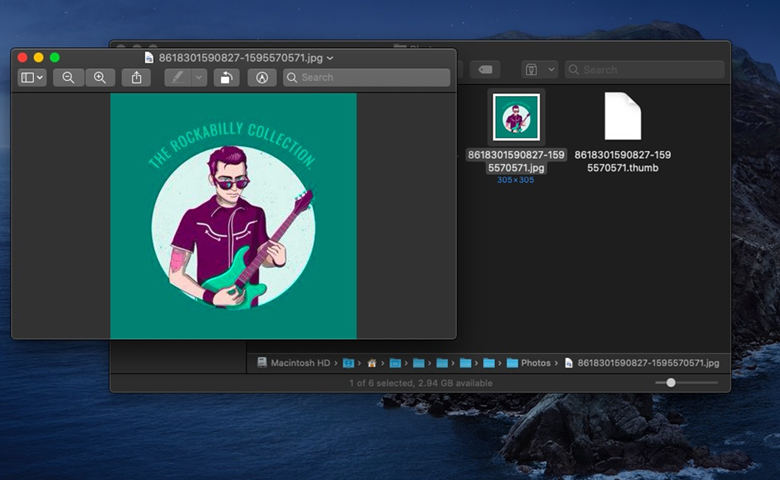Click the Rockabilly Collection image in Preview
This screenshot has width=780, height=480.
(x=233, y=216)
